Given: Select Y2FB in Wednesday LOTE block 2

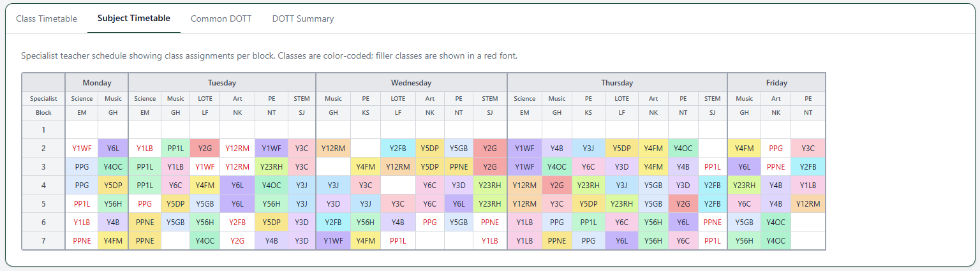Looking at the screenshot, I should click(x=397, y=149).
